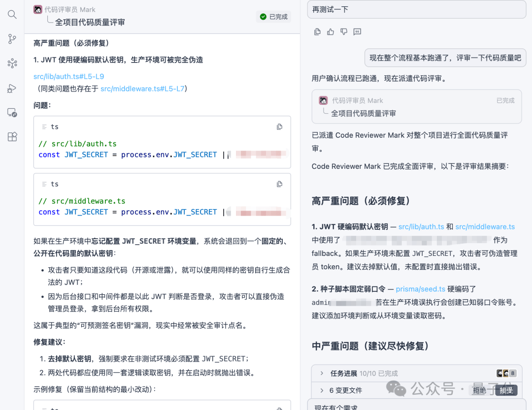Give a thumbs down to the response
Viewport: 532px width, 410px height.
(343, 32)
